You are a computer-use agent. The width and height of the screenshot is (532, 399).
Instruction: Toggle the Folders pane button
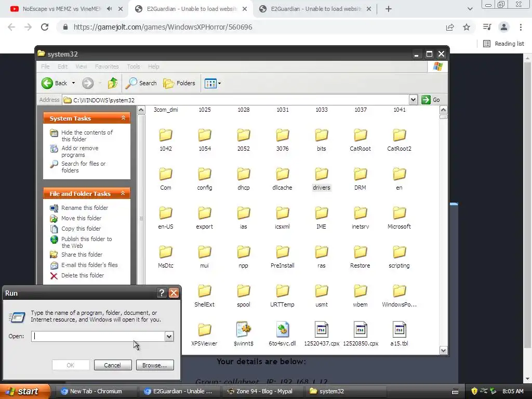pos(179,83)
